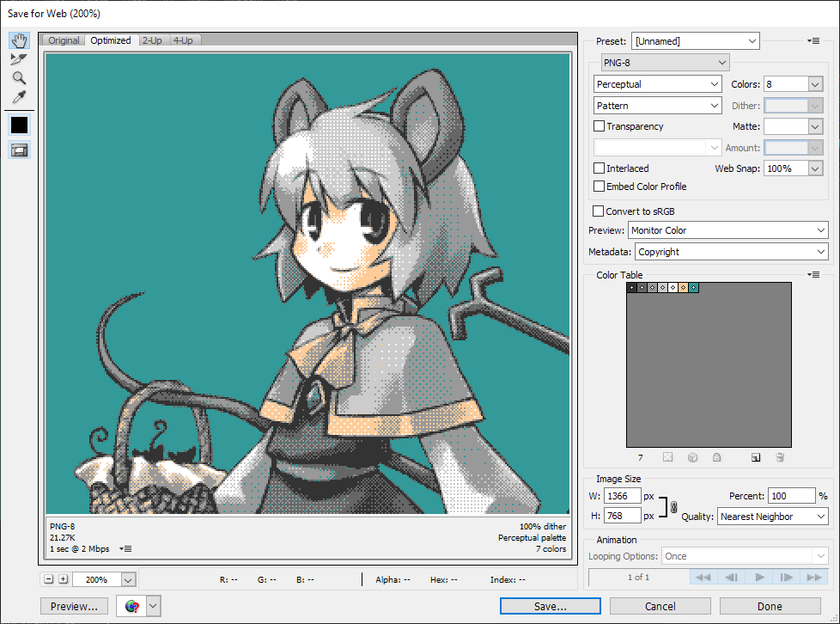Open the Colors count dropdown arrow
Screen dimensions: 840x624
pos(815,84)
